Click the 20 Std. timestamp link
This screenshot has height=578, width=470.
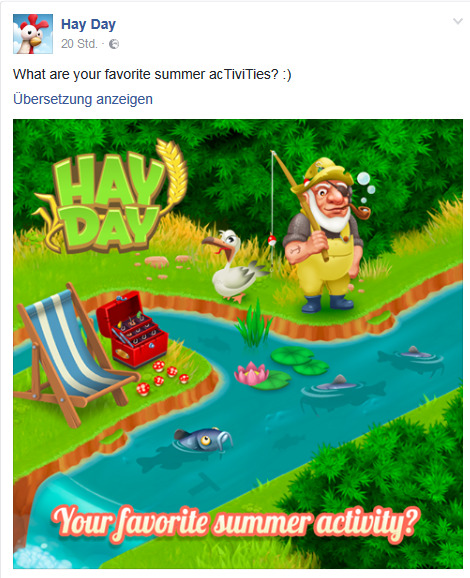click(x=79, y=44)
